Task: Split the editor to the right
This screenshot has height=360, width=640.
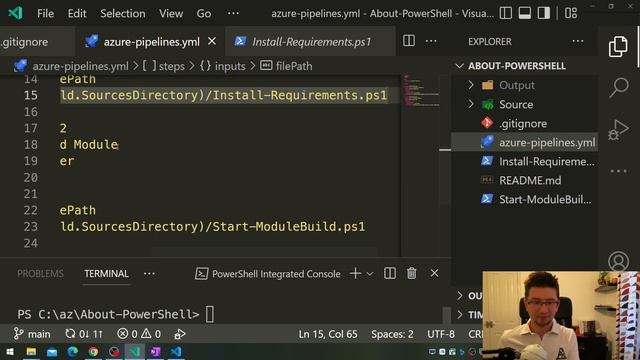Action: pos(409,41)
